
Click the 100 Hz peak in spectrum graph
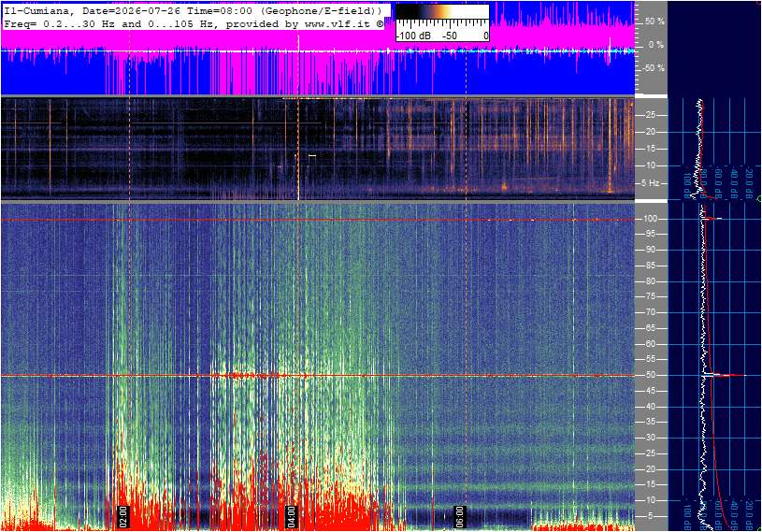(x=712, y=219)
